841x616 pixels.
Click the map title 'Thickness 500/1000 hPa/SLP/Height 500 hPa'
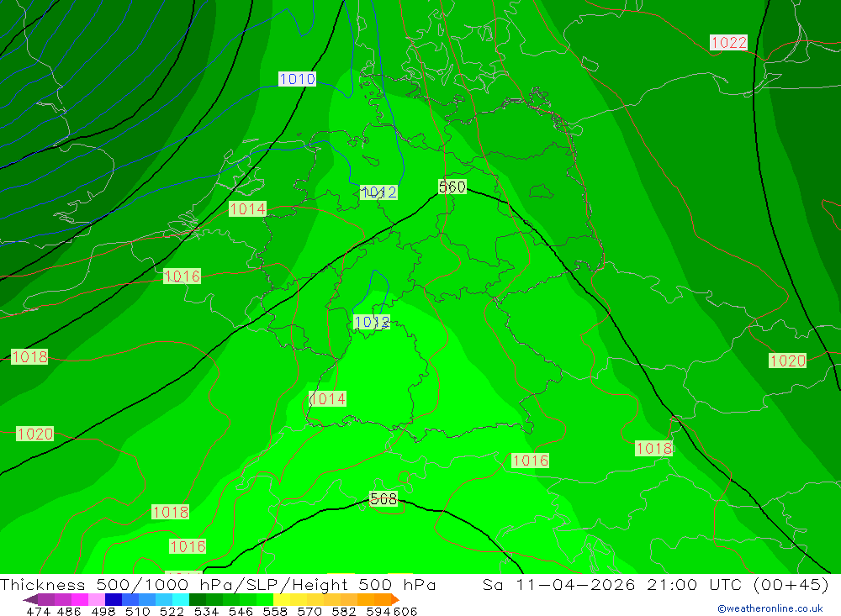click(218, 584)
